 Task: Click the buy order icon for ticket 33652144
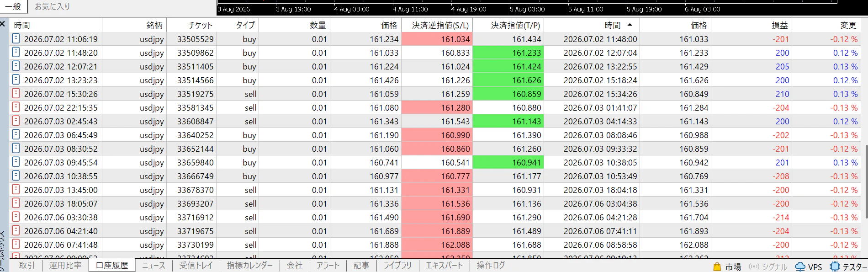pyautogui.click(x=16, y=148)
